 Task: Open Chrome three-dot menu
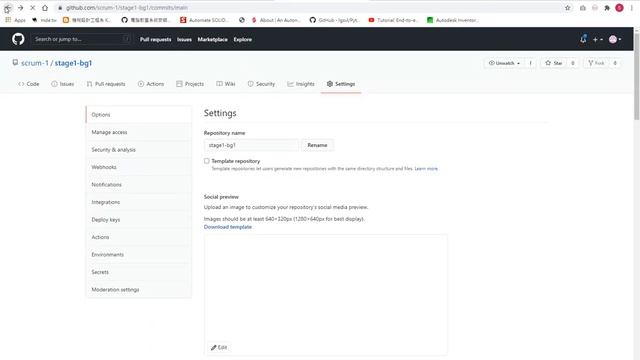[x=632, y=8]
